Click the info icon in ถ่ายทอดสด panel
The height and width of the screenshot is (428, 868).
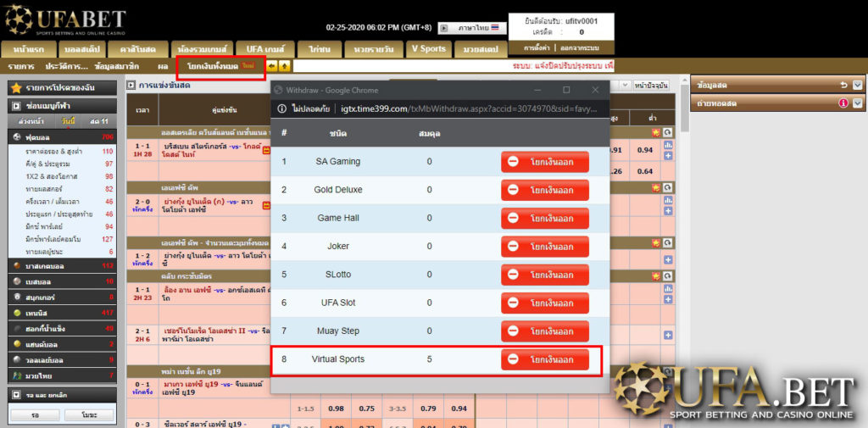(x=843, y=103)
